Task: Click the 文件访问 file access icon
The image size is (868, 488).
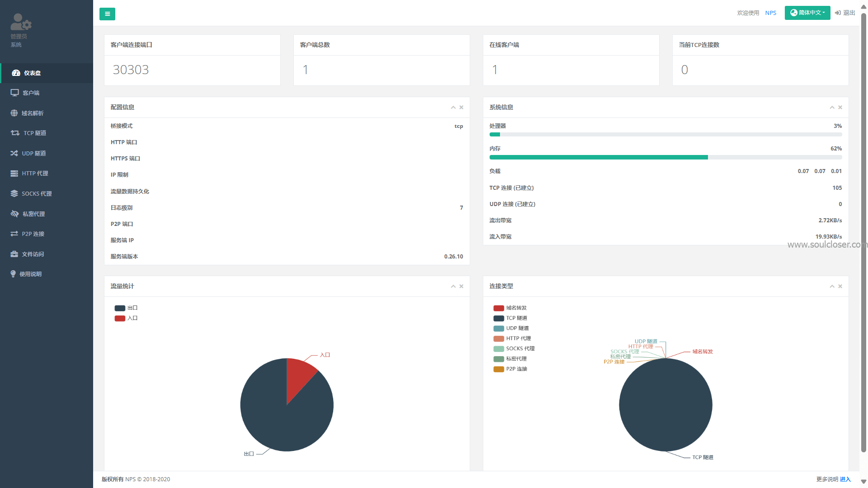Action: [14, 254]
